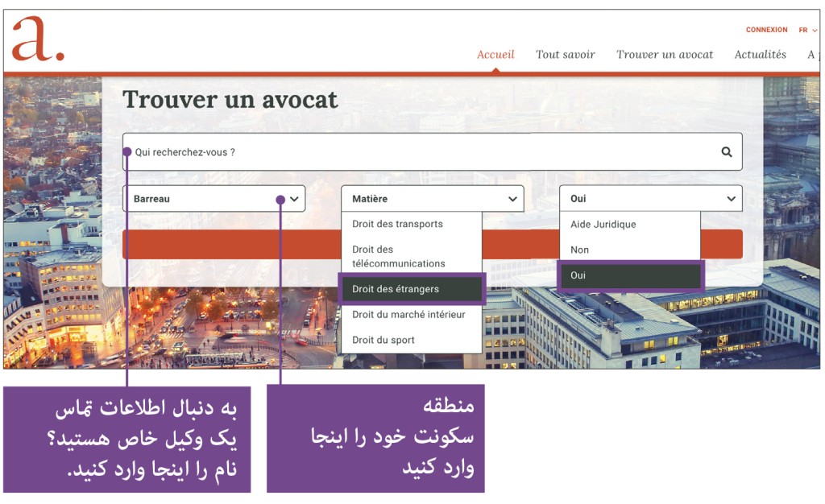
Task: Expand the Matière dropdown
Action: pyautogui.click(x=432, y=197)
